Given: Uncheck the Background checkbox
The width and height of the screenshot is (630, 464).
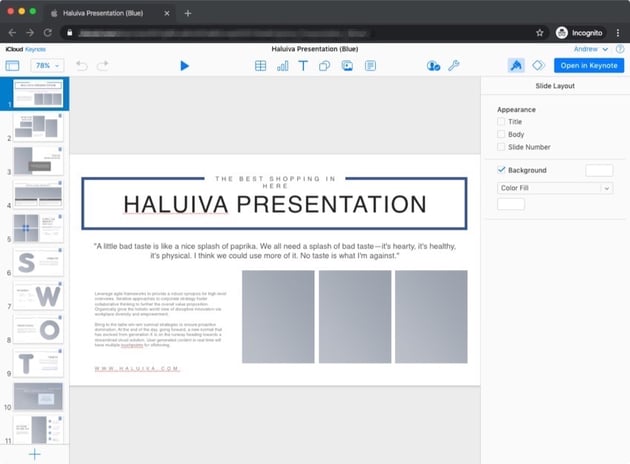Looking at the screenshot, I should pyautogui.click(x=501, y=170).
